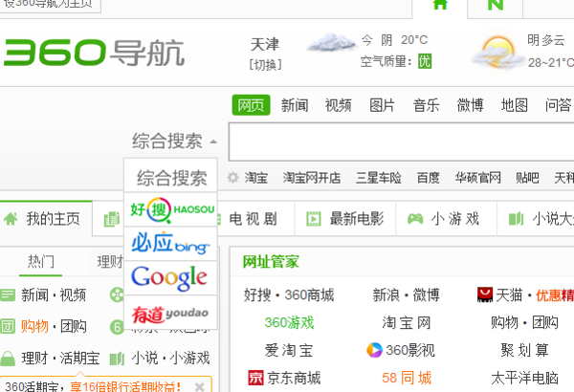574x392 pixels.
Task: Open the 网址管家 section heading
Action: click(x=271, y=262)
